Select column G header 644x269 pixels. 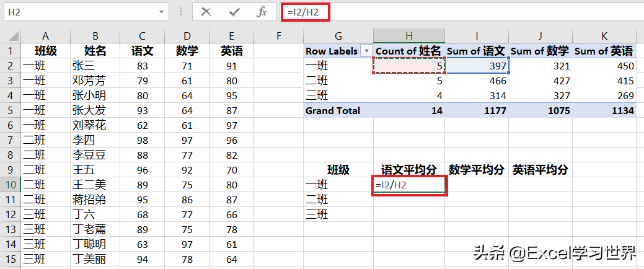[x=338, y=36]
